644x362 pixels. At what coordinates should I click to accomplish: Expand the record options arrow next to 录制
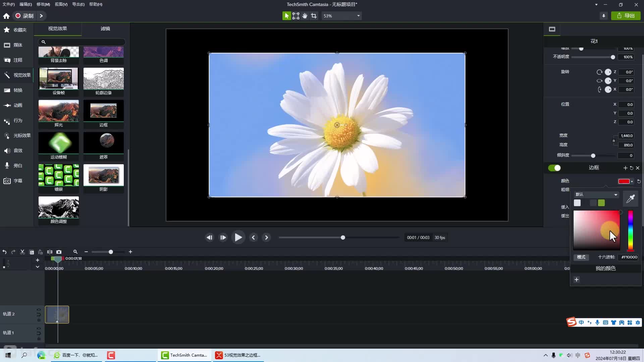[x=41, y=16]
